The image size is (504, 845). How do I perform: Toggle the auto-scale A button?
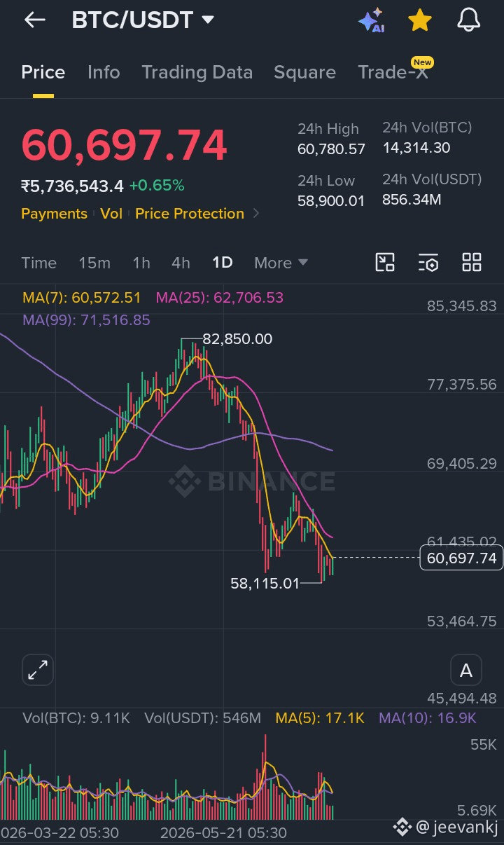tap(465, 671)
